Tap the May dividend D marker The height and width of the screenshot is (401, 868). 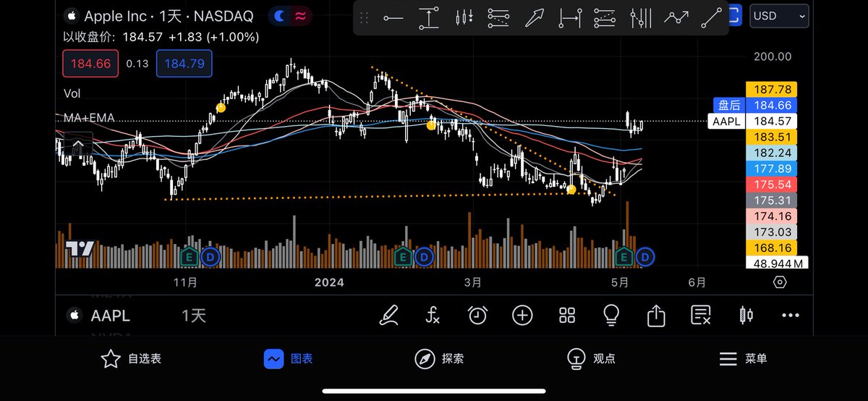pos(645,256)
